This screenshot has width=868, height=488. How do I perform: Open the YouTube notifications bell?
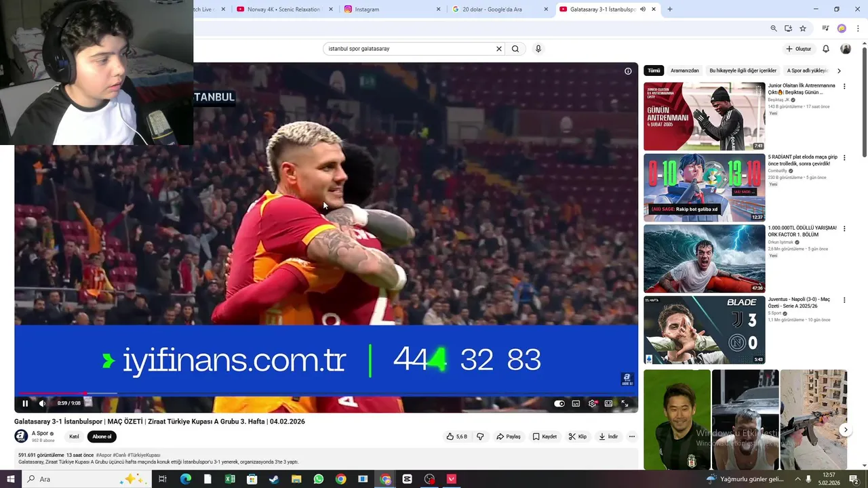tap(826, 49)
